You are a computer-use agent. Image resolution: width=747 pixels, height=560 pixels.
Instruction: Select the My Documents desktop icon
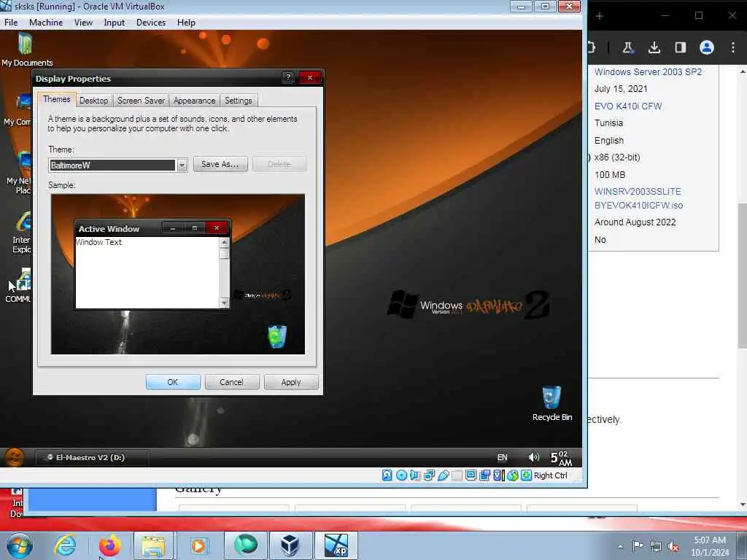click(26, 49)
